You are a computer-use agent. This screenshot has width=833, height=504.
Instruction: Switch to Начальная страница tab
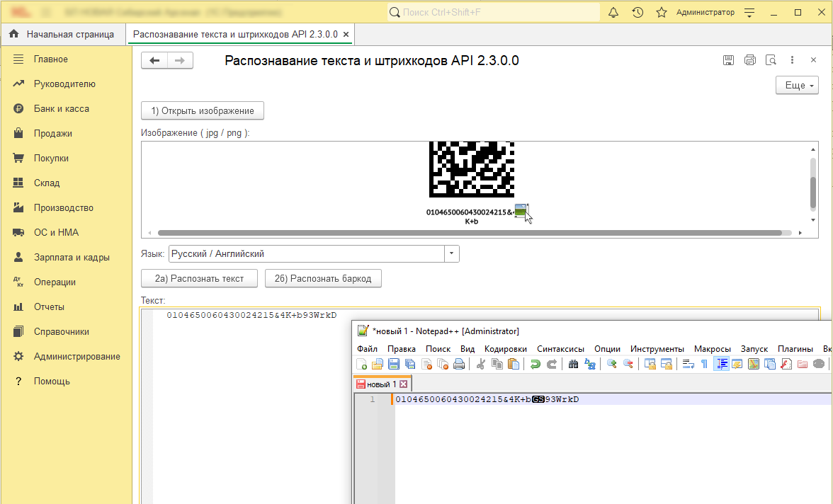62,34
